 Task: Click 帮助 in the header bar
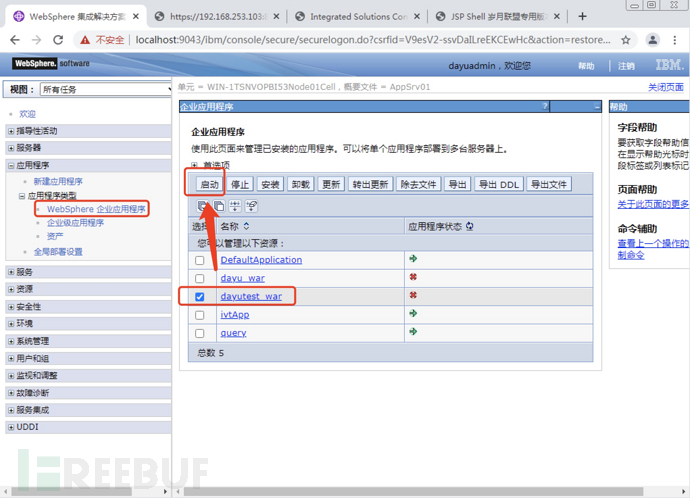pos(586,66)
